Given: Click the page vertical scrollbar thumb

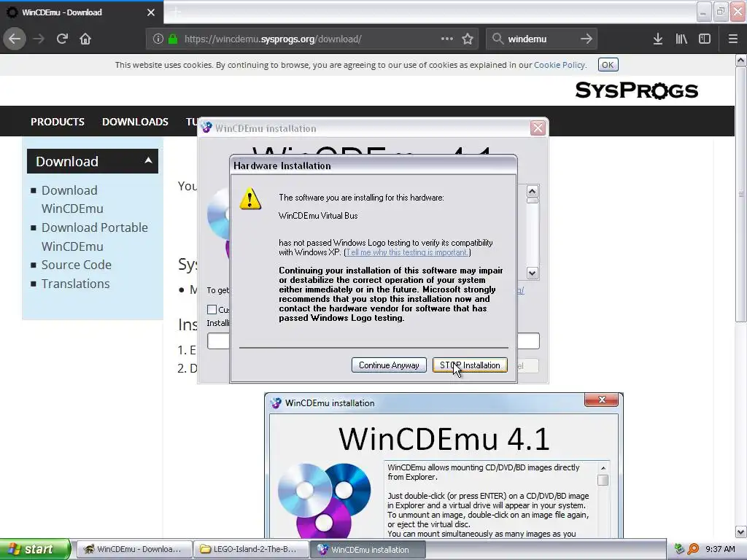Looking at the screenshot, I should pos(741,195).
